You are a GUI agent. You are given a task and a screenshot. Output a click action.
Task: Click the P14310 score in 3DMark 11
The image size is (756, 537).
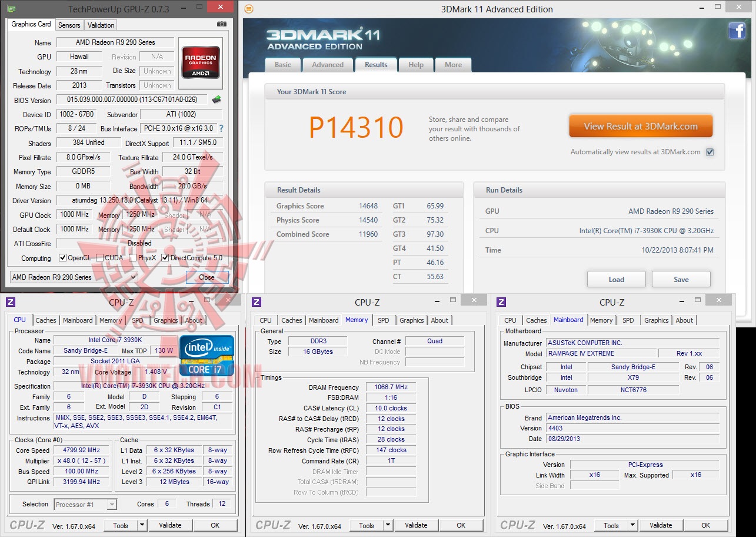coord(357,128)
